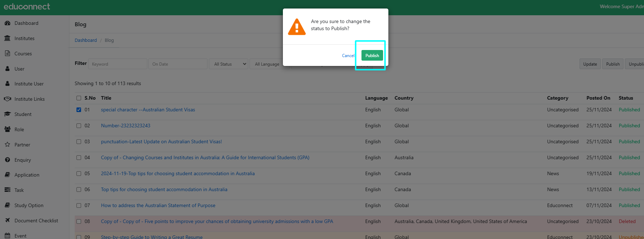
Task: Open 'special character --Australian Student Visas' post
Action: click(x=148, y=110)
